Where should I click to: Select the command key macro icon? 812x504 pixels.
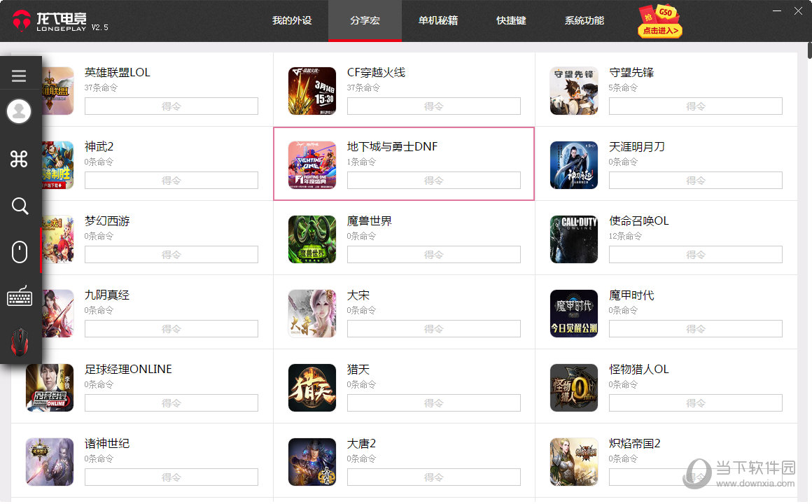click(x=19, y=158)
